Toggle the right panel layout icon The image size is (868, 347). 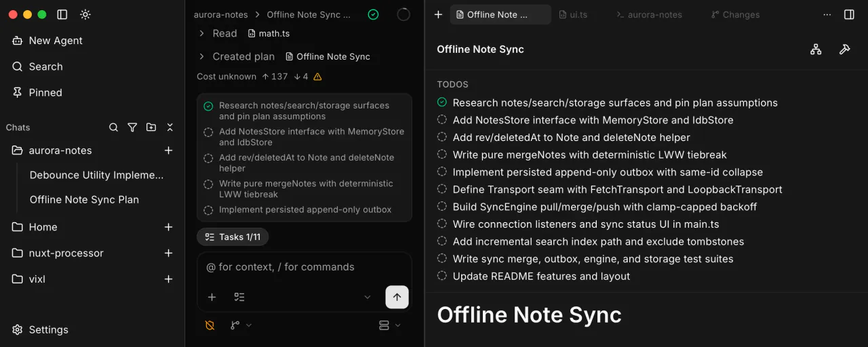(x=849, y=14)
